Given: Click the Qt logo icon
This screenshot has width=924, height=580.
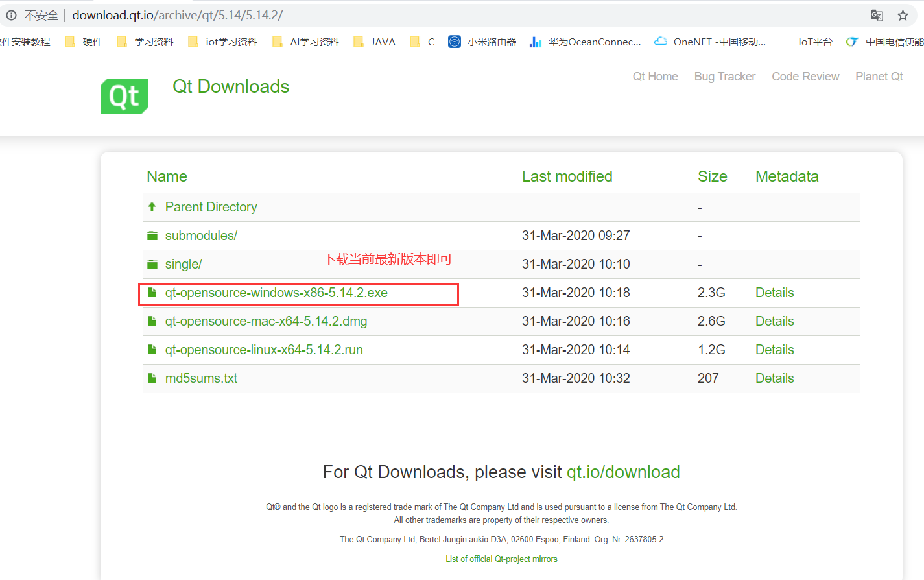Looking at the screenshot, I should [124, 95].
